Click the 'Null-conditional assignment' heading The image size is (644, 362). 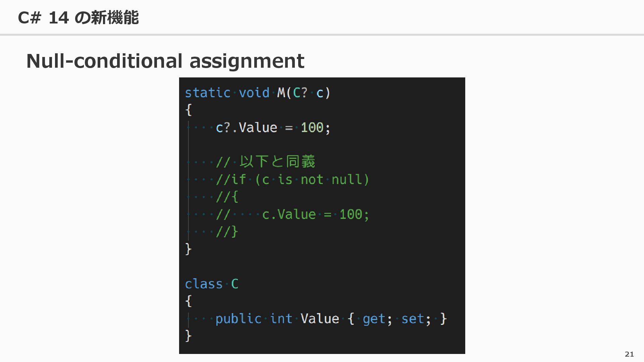(165, 61)
